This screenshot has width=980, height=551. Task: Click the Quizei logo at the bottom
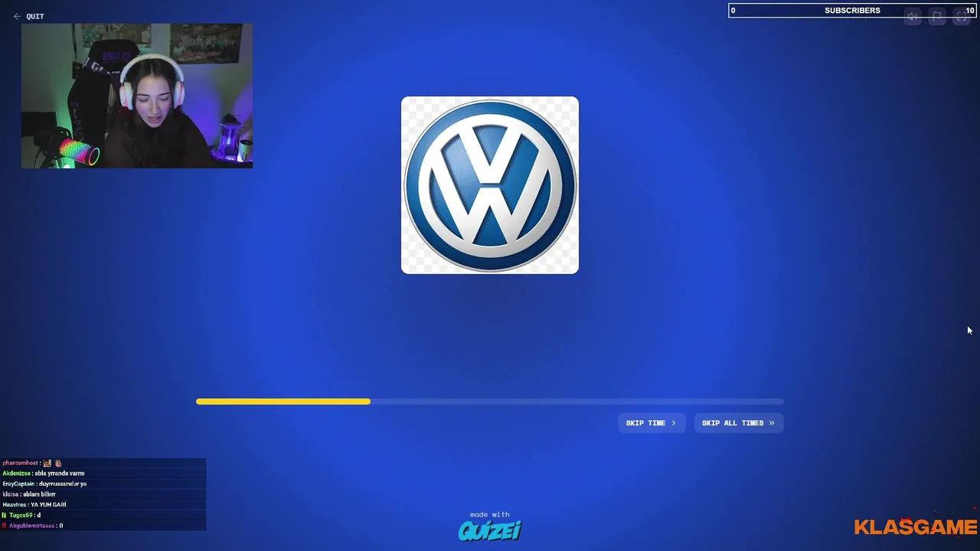tap(490, 530)
